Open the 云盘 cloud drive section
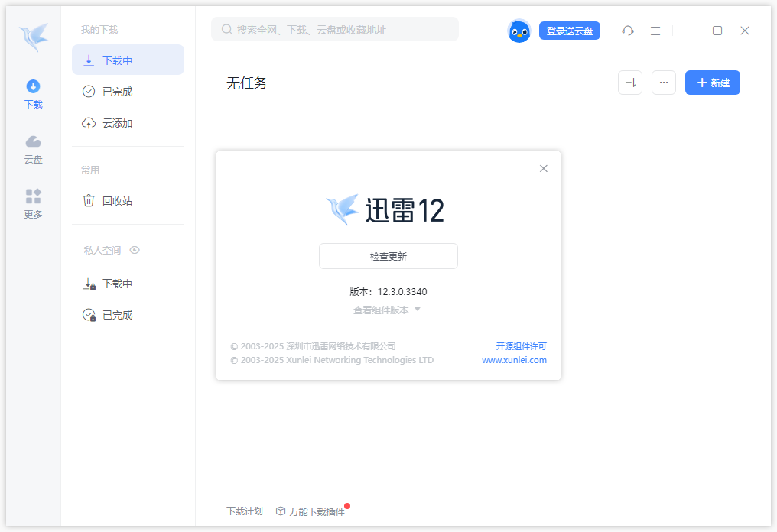The width and height of the screenshot is (777, 532). (x=33, y=150)
